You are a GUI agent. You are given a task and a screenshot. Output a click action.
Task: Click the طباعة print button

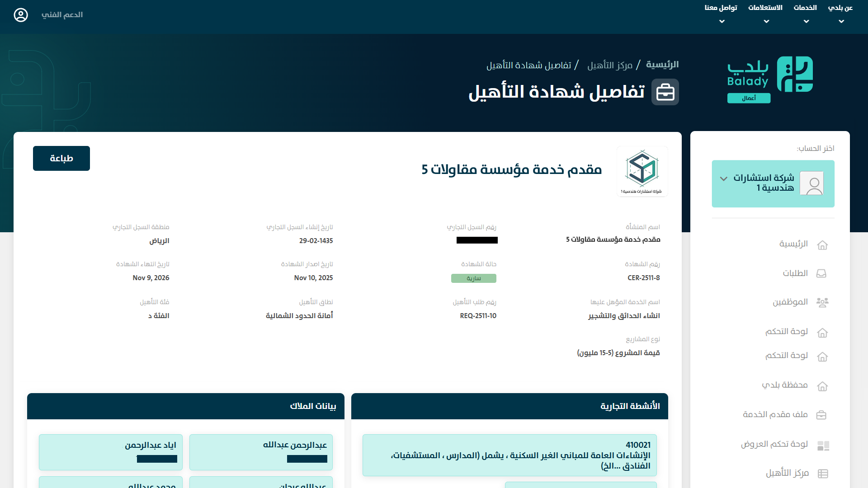61,158
